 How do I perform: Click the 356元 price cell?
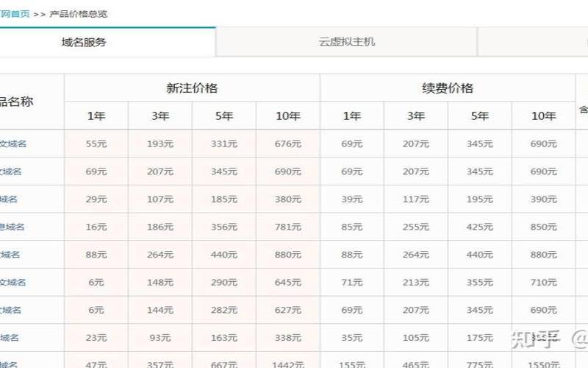[x=224, y=227]
